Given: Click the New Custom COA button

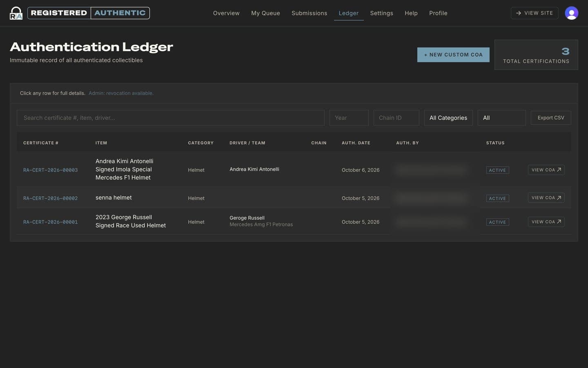Looking at the screenshot, I should tap(453, 55).
